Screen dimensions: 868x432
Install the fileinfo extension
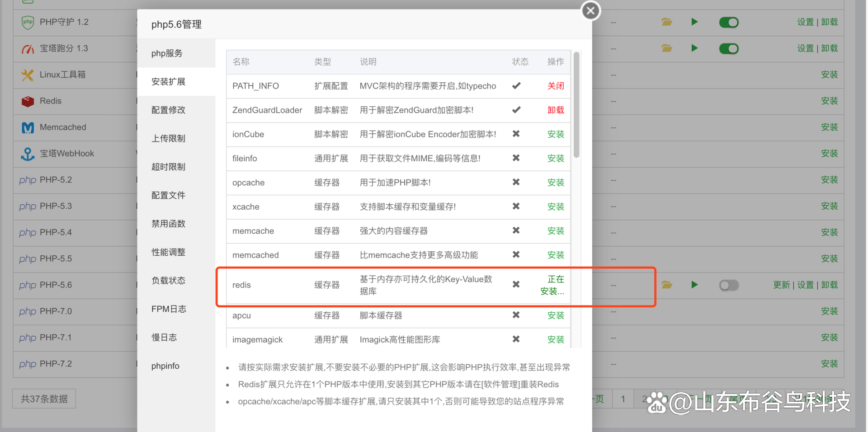point(556,159)
